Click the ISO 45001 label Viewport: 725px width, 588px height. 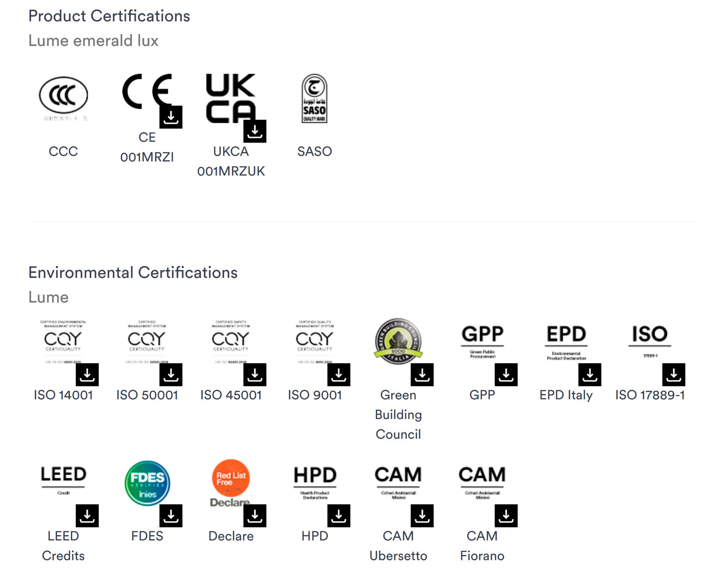[231, 395]
